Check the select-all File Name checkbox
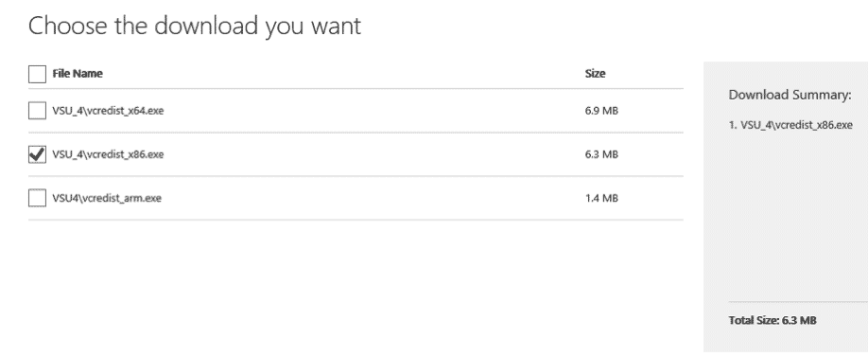This screenshot has height=356, width=868. (x=37, y=74)
